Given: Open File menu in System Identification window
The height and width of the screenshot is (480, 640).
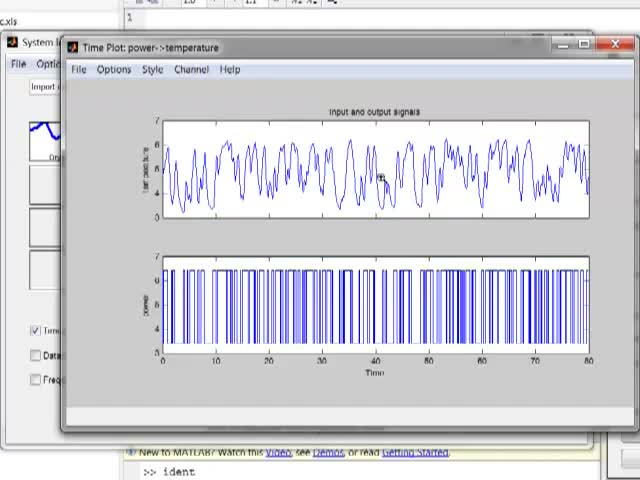Looking at the screenshot, I should pyautogui.click(x=18, y=64).
